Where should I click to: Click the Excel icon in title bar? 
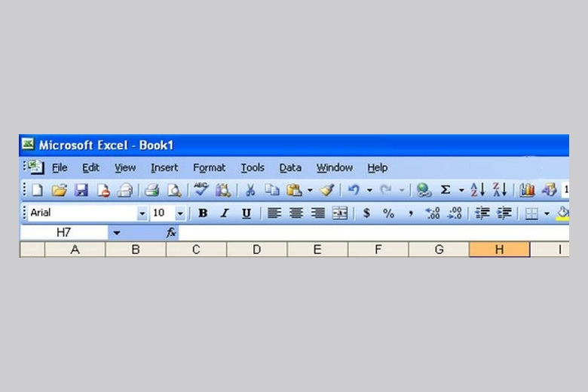tap(28, 145)
